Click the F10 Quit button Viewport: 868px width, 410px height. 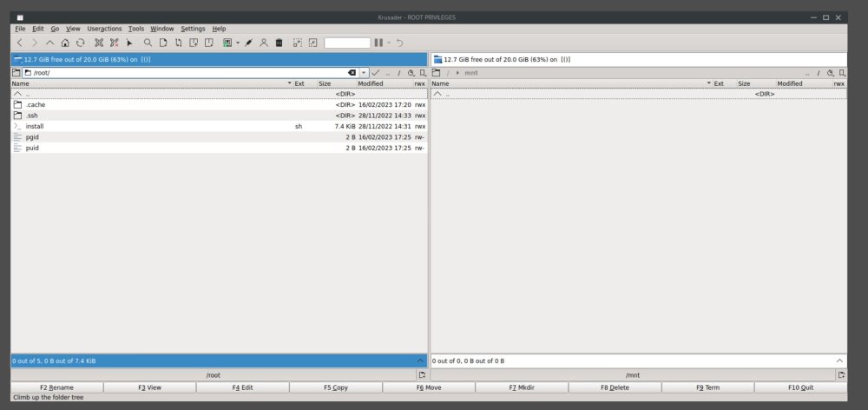801,387
